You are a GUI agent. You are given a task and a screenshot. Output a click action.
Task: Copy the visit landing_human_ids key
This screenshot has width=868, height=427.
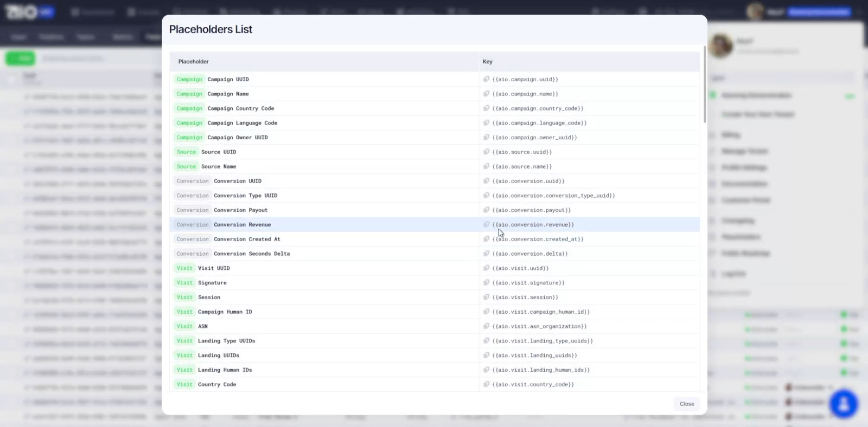click(x=486, y=370)
